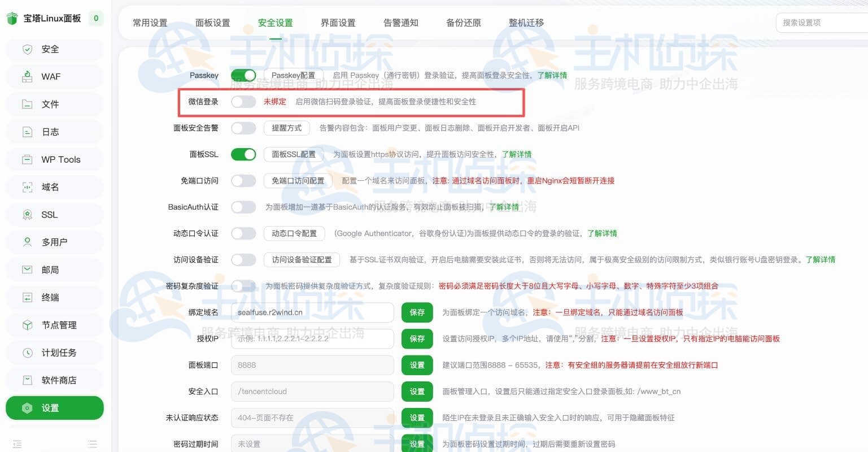This screenshot has width=868, height=452.
Task: Disable the Passkey toggle
Action: tap(243, 75)
